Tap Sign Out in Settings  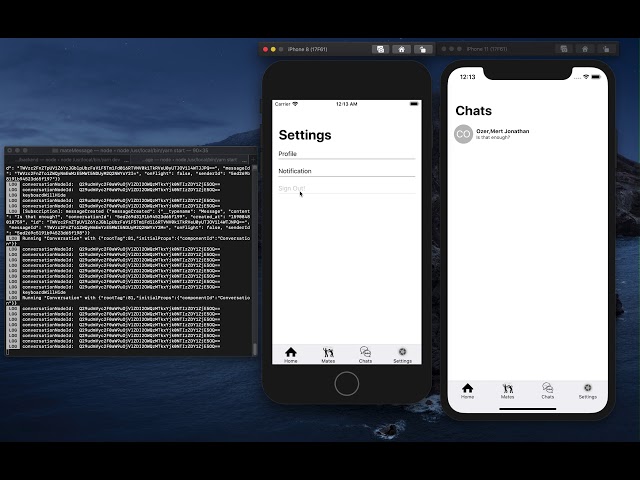347,188
